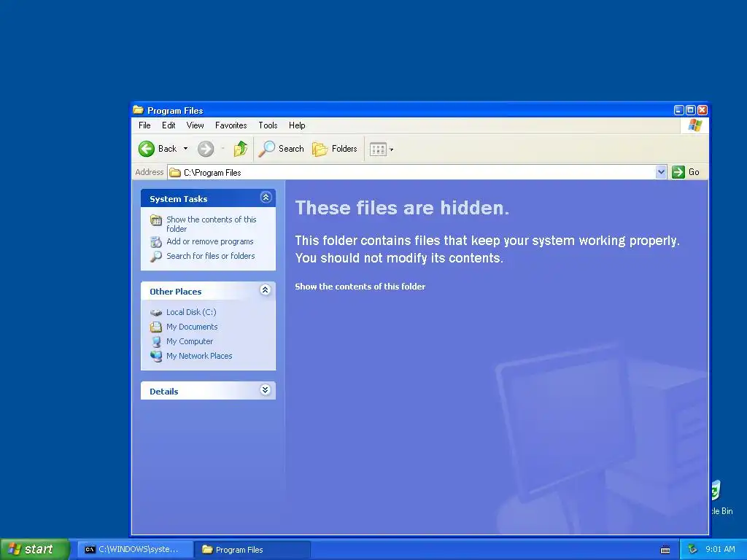Click the My Computer icon in sidebar
Image resolution: width=747 pixels, height=560 pixels.
pos(156,341)
